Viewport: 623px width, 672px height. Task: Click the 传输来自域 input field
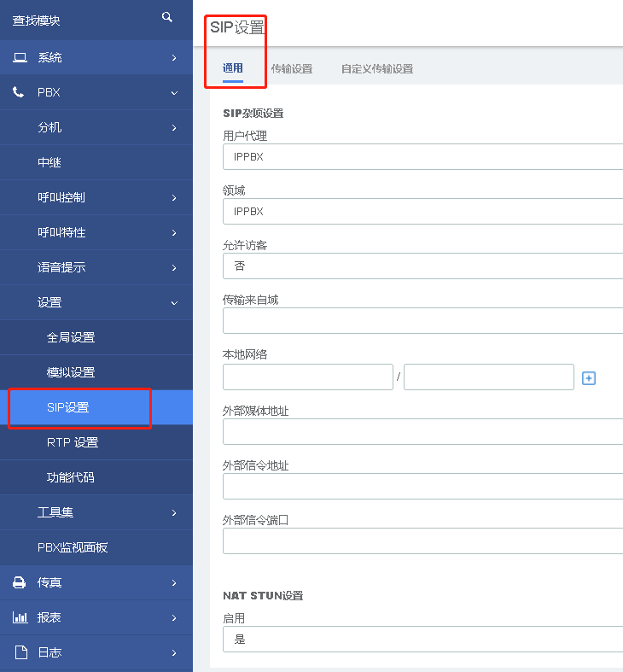(x=423, y=320)
